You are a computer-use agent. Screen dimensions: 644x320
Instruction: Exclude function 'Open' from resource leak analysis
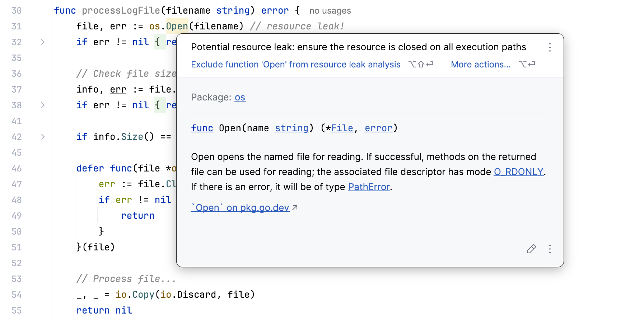[x=295, y=65]
